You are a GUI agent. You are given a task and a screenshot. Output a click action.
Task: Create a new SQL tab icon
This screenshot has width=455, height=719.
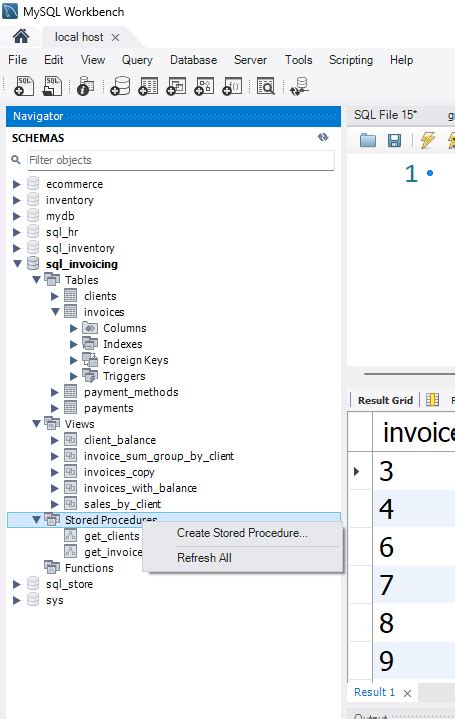[x=24, y=86]
